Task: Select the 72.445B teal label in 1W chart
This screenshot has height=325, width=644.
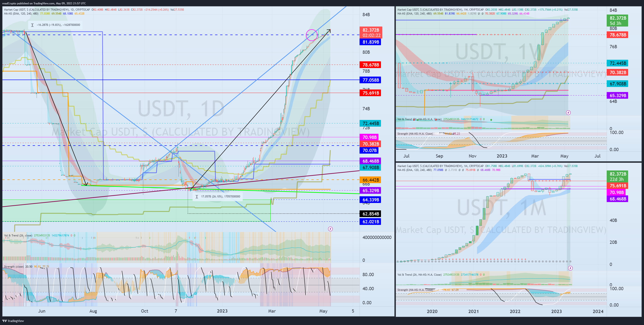Action: coord(618,63)
